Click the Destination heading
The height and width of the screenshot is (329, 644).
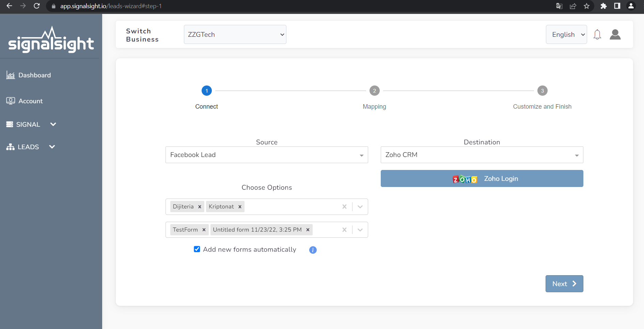pyautogui.click(x=482, y=142)
